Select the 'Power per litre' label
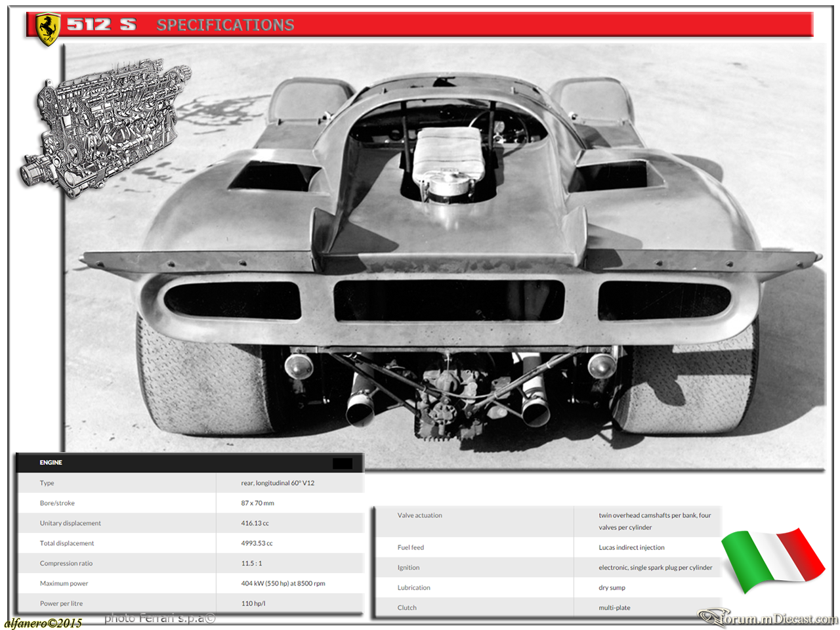Viewport: 840px width, 630px height. point(61,604)
